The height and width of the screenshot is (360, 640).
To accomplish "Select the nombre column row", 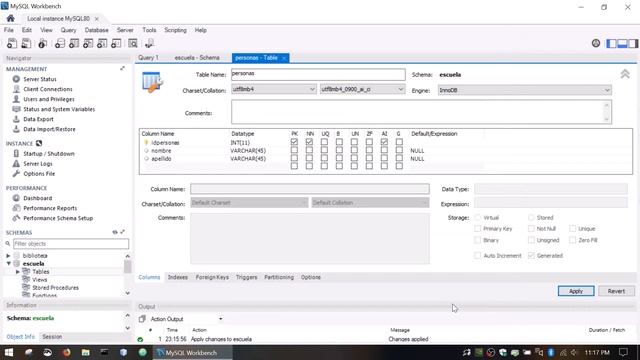I will [161, 151].
